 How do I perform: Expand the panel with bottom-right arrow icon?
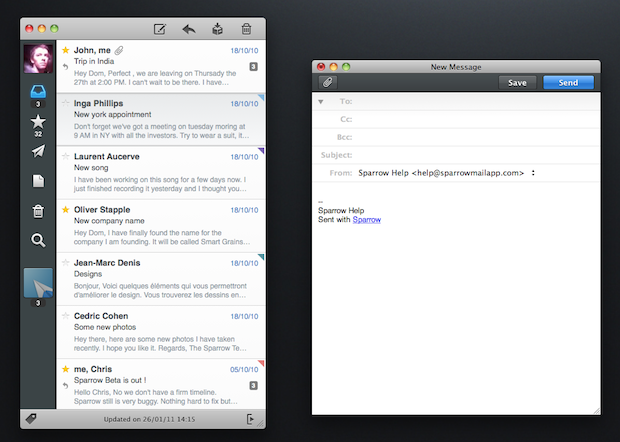(249, 419)
